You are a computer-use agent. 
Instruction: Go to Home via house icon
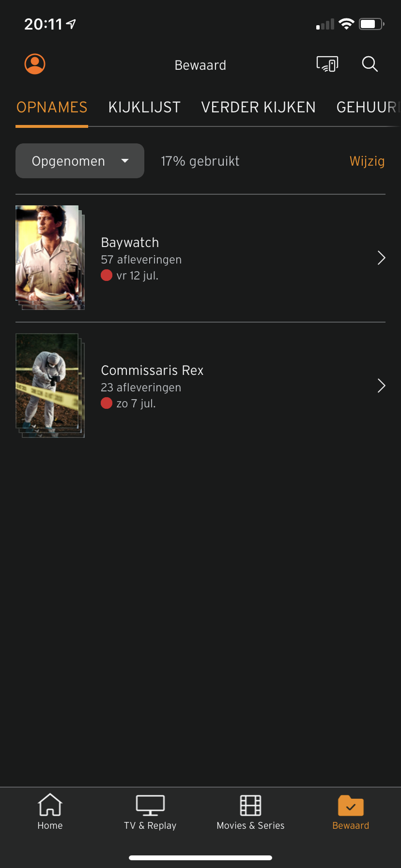50,805
